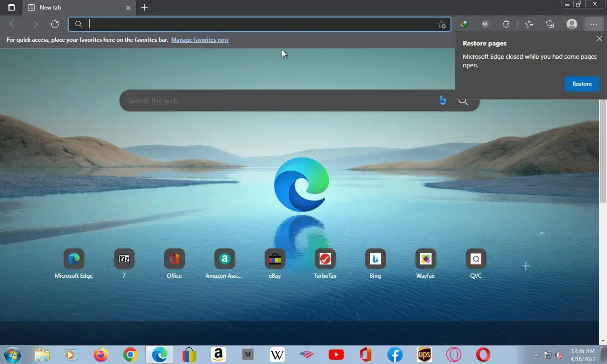Open the Windows Start menu
The image size is (607, 364).
pos(13,355)
